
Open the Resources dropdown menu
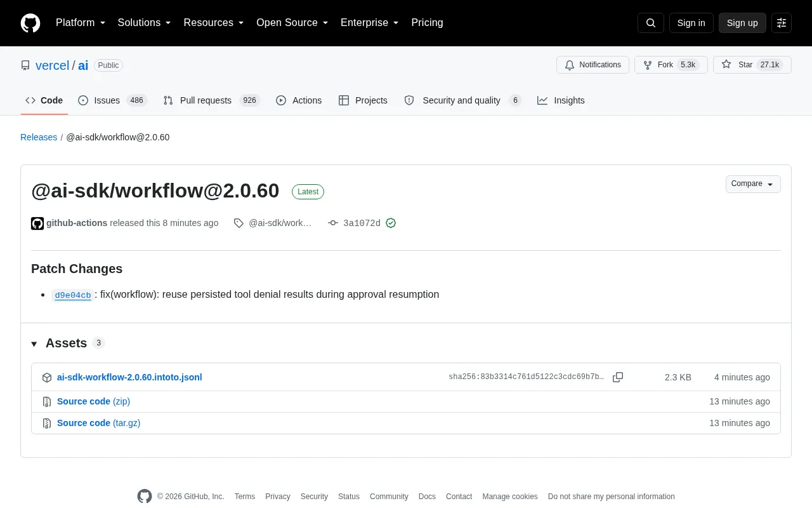point(214,23)
